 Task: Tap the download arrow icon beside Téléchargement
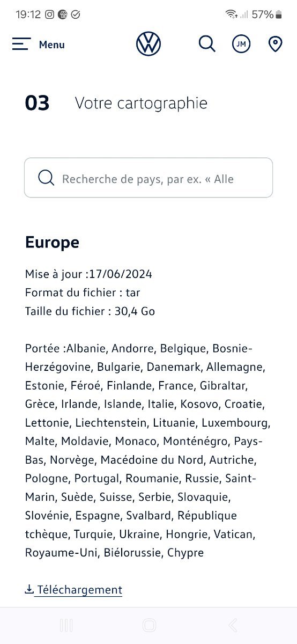tap(29, 589)
